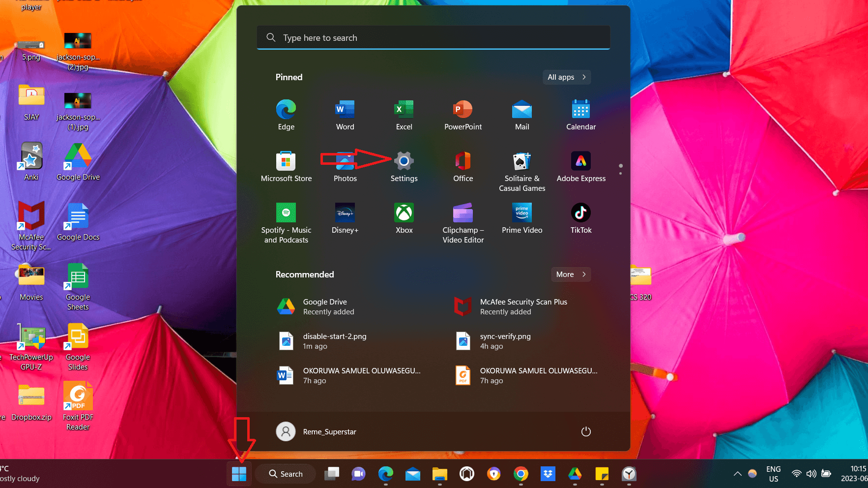Open the Xbox app
Viewport: 868px width, 488px height.
404,218
